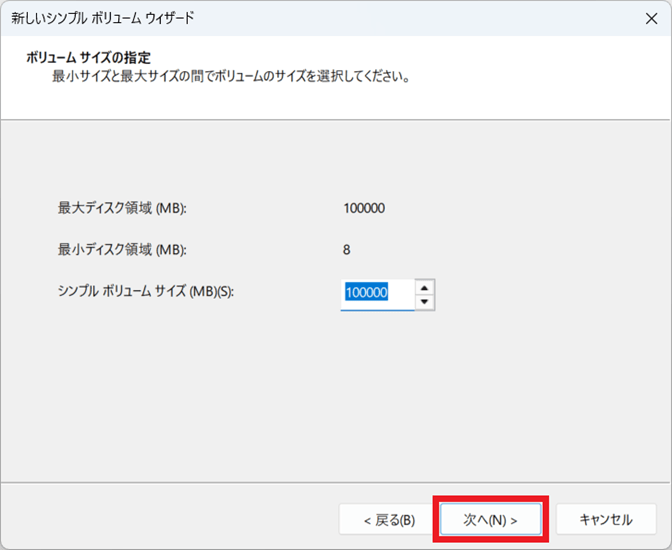The width and height of the screenshot is (672, 550).
Task: Click the 最大ディスク領域 (MB) label
Action: [x=123, y=208]
